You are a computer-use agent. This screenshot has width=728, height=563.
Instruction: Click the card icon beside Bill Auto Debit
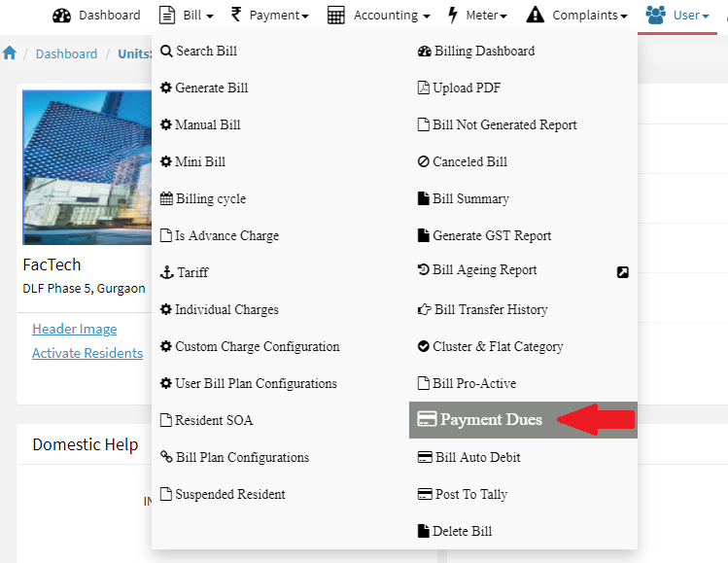pyautogui.click(x=425, y=457)
